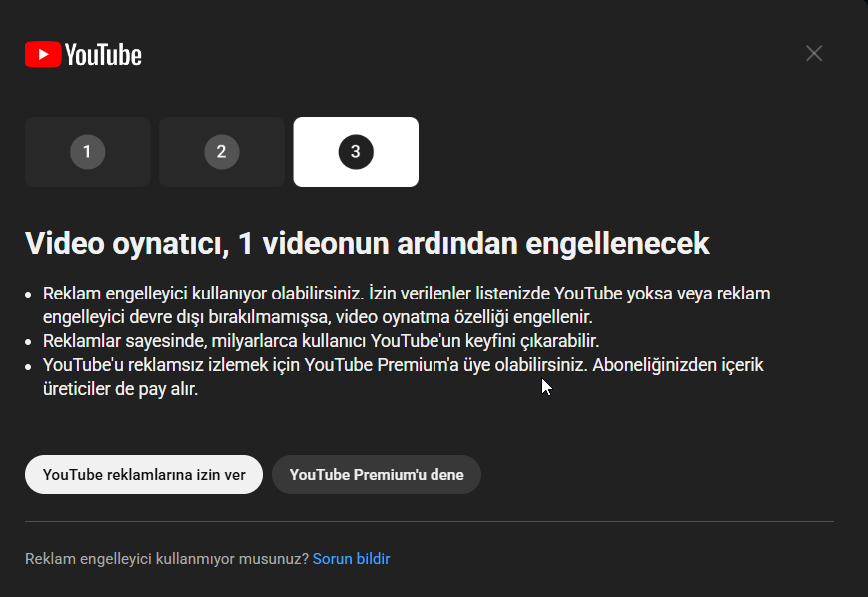Select step 1 indicator box
The height and width of the screenshot is (597, 868).
(88, 152)
